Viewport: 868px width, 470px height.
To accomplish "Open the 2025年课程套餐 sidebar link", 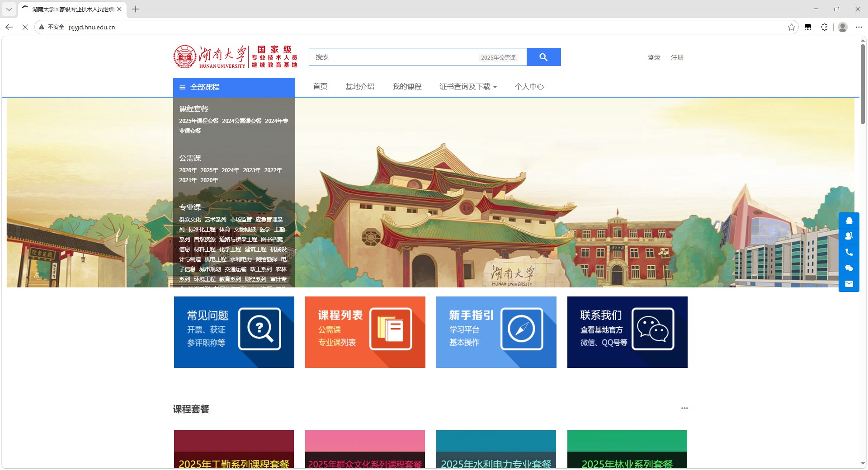I will (198, 121).
